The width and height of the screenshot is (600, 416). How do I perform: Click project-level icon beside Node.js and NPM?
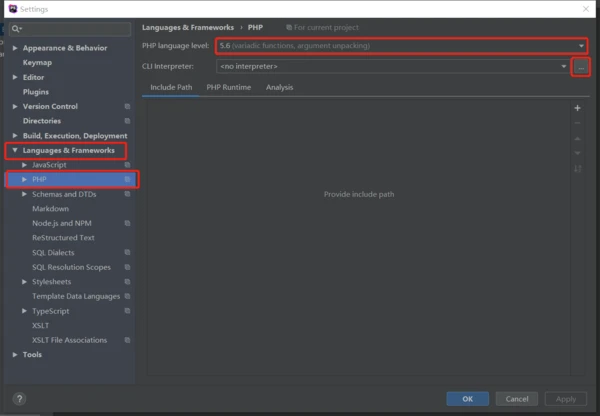click(127, 223)
